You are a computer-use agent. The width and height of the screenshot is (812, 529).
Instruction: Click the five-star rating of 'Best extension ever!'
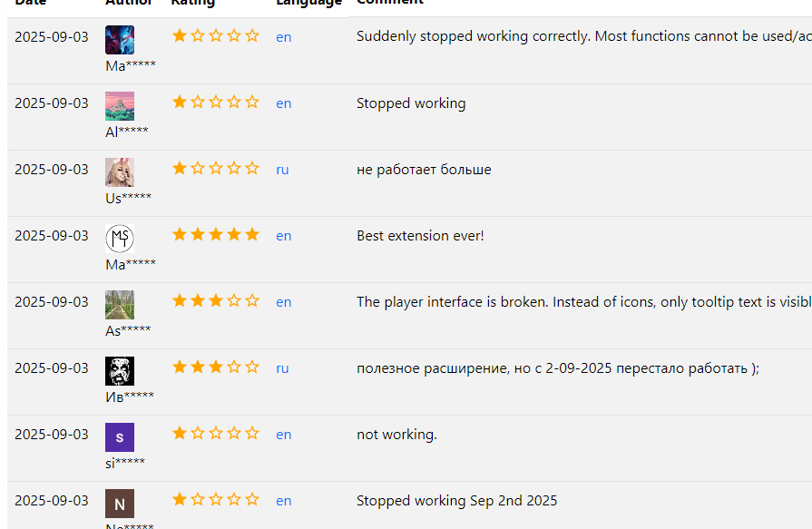[x=216, y=235]
